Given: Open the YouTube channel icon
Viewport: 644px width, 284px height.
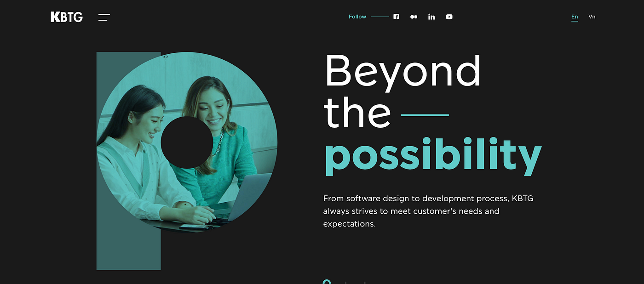Looking at the screenshot, I should (x=449, y=17).
